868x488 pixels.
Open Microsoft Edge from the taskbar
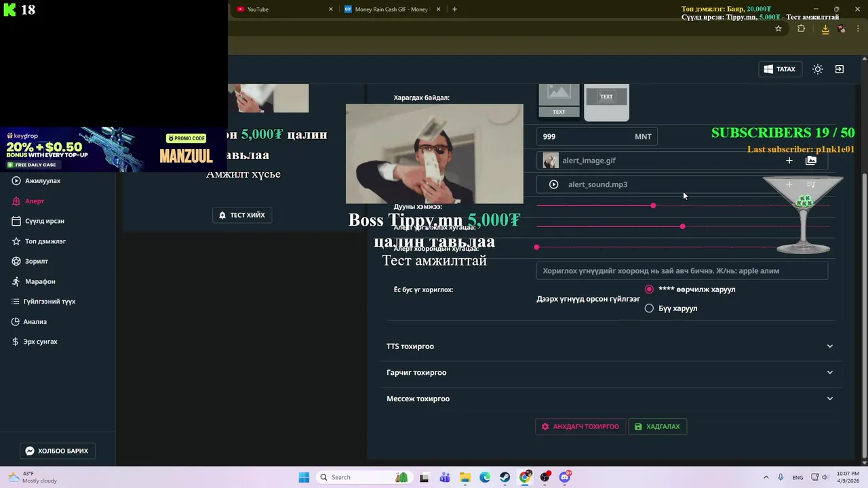click(x=485, y=477)
